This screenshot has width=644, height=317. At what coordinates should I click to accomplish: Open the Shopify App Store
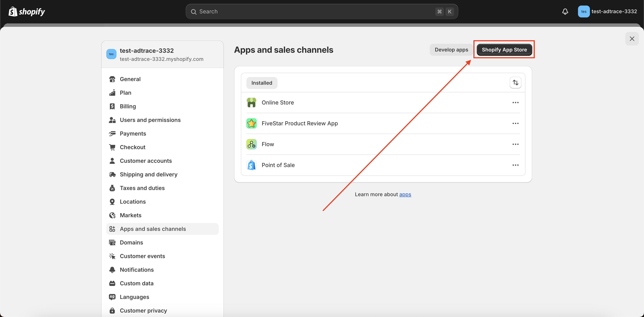pos(504,50)
